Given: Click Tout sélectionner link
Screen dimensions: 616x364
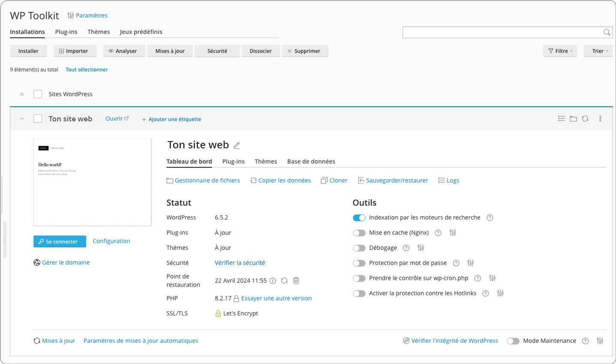Looking at the screenshot, I should tap(87, 69).
